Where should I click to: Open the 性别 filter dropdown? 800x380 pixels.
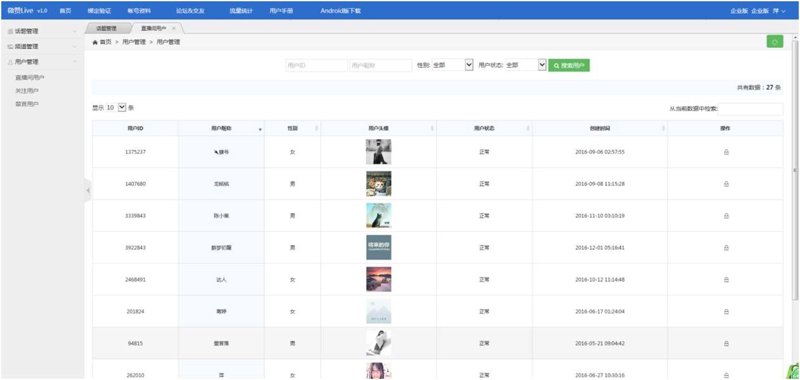(452, 65)
